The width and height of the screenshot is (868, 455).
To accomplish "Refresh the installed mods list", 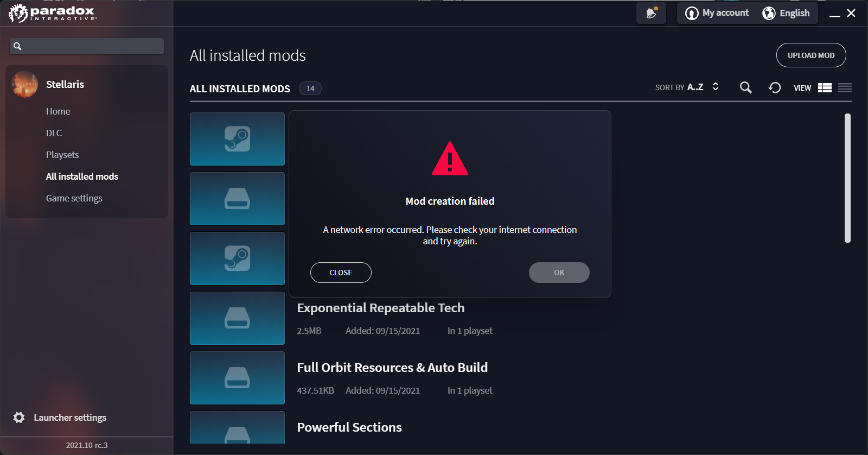I will point(775,87).
